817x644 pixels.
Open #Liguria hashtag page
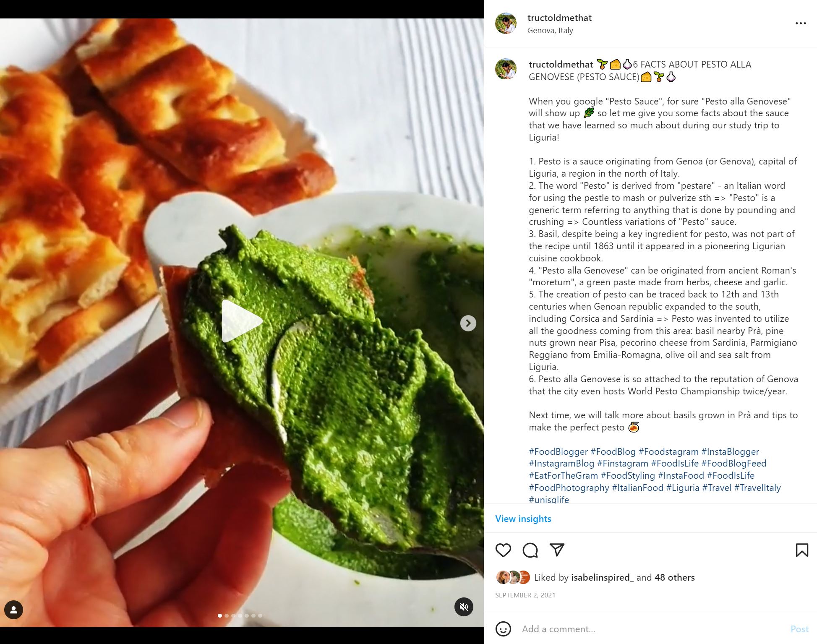pyautogui.click(x=683, y=488)
